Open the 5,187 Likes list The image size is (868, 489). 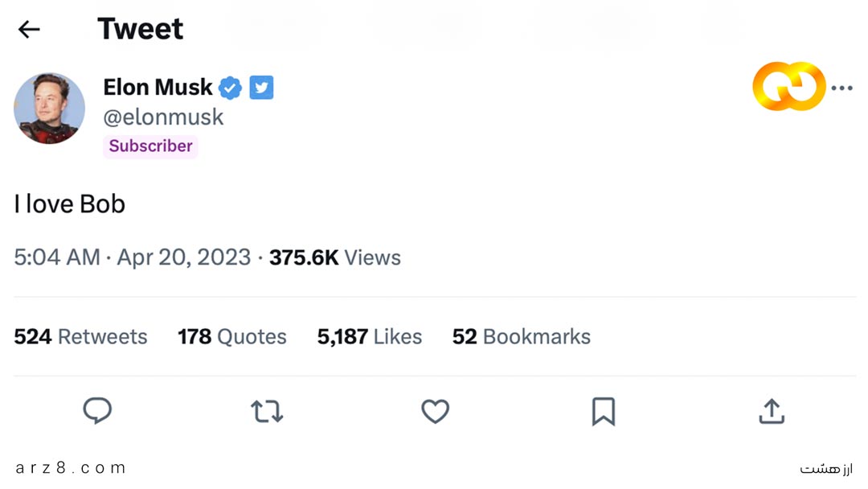pos(370,336)
